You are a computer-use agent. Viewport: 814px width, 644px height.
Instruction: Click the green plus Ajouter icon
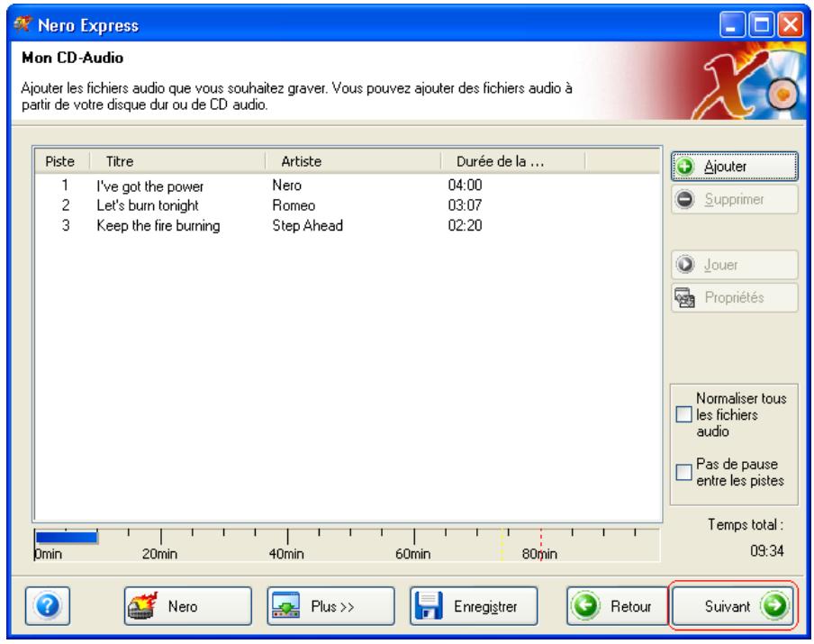coord(684,167)
